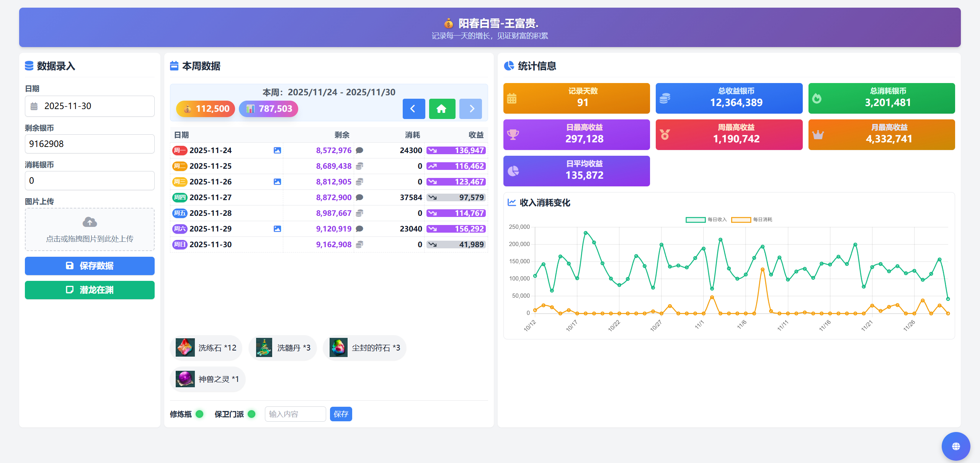Go to previous week with left chevron
Image resolution: width=980 pixels, height=463 pixels.
pos(413,109)
